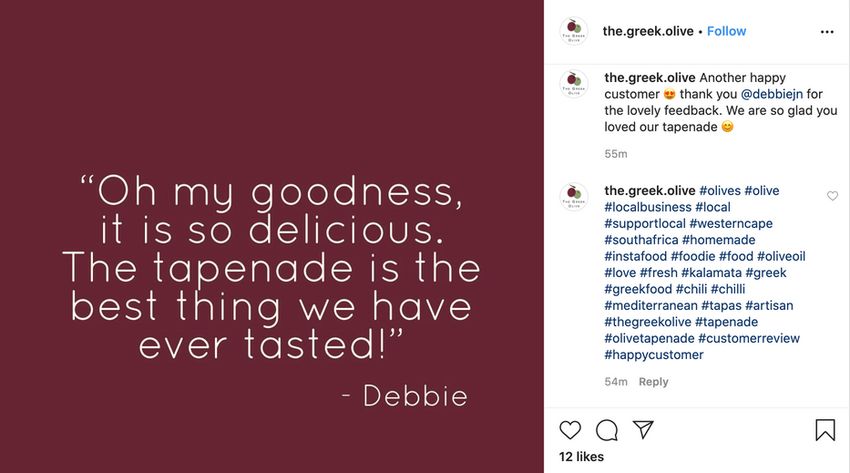This screenshot has height=473, width=850.
Task: Open the three-dot more options menu
Action: coord(827,32)
